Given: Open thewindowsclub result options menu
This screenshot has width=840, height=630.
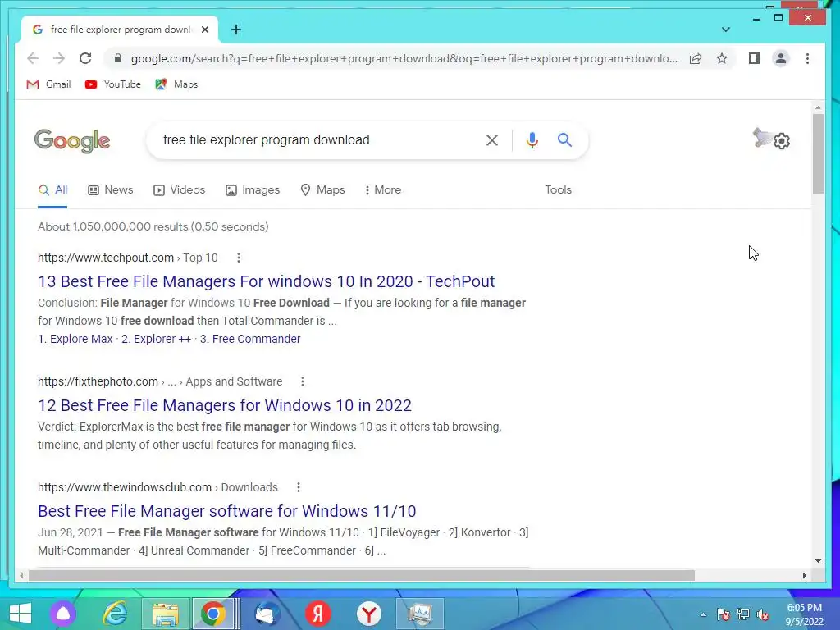Looking at the screenshot, I should click(x=299, y=487).
